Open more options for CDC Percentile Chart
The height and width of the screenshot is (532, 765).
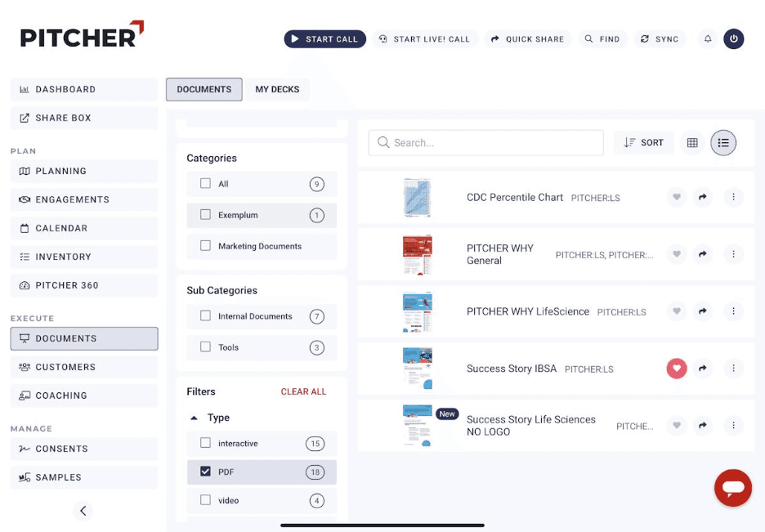[x=733, y=197]
